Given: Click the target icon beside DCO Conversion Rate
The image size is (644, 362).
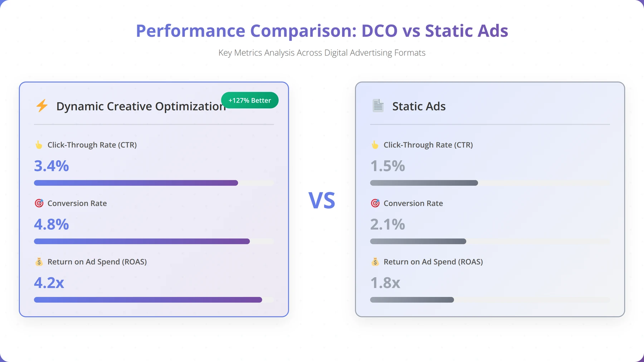Looking at the screenshot, I should [39, 203].
